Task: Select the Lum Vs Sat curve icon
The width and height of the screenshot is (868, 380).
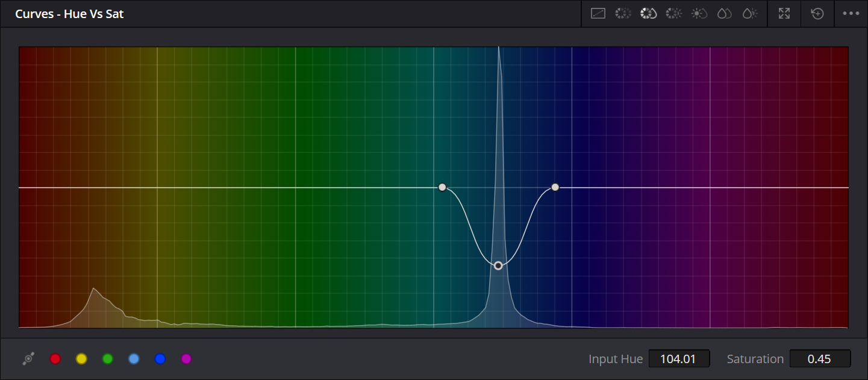Action: pyautogui.click(x=699, y=13)
